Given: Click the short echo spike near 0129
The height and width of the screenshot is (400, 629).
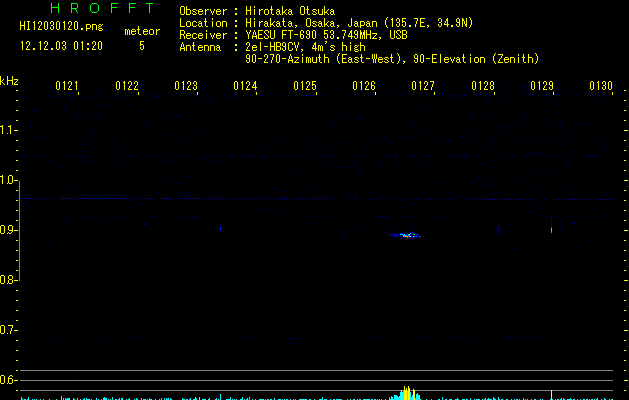Looking at the screenshot, I should click(552, 226).
